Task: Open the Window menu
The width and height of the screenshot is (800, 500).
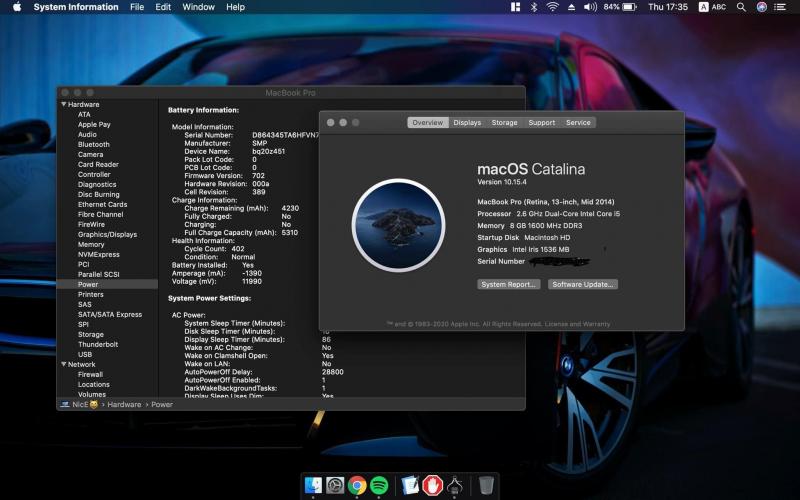Action: pyautogui.click(x=198, y=7)
